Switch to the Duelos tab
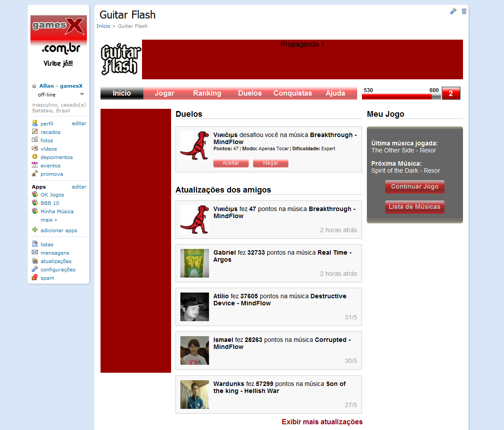 (x=250, y=93)
